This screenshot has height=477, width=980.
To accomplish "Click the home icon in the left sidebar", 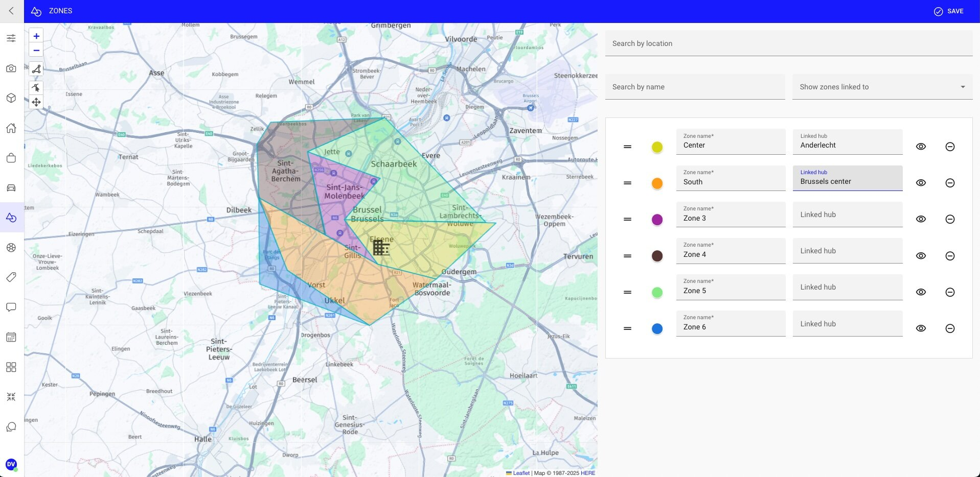I will (11, 128).
